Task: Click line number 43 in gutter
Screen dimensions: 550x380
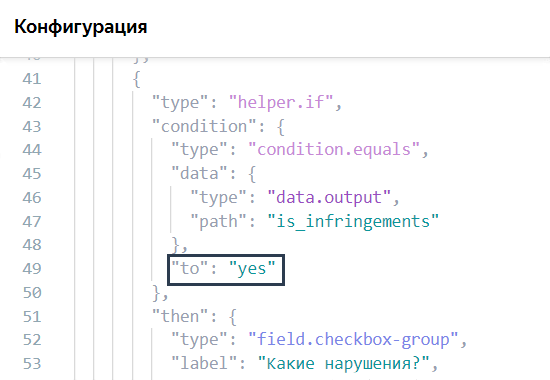Action: (x=32, y=126)
